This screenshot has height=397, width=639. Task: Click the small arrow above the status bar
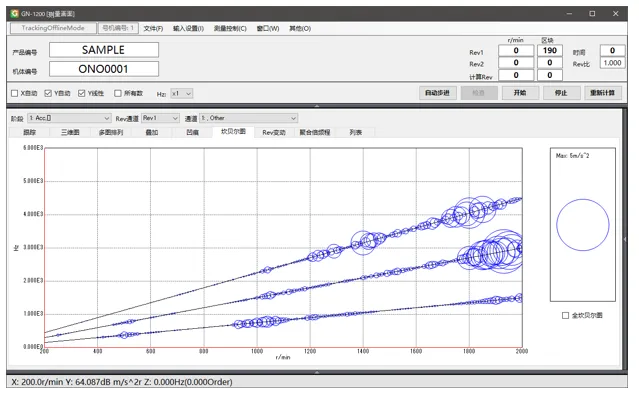click(x=317, y=372)
